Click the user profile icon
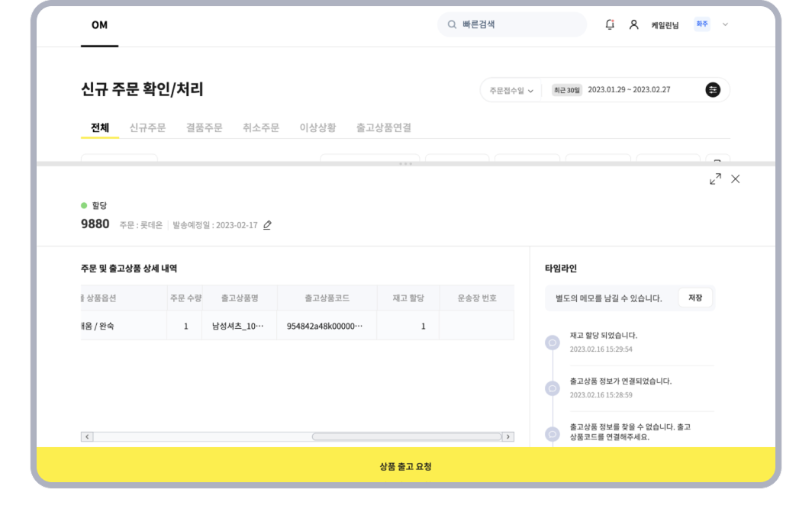The width and height of the screenshot is (812, 531). tap(633, 24)
